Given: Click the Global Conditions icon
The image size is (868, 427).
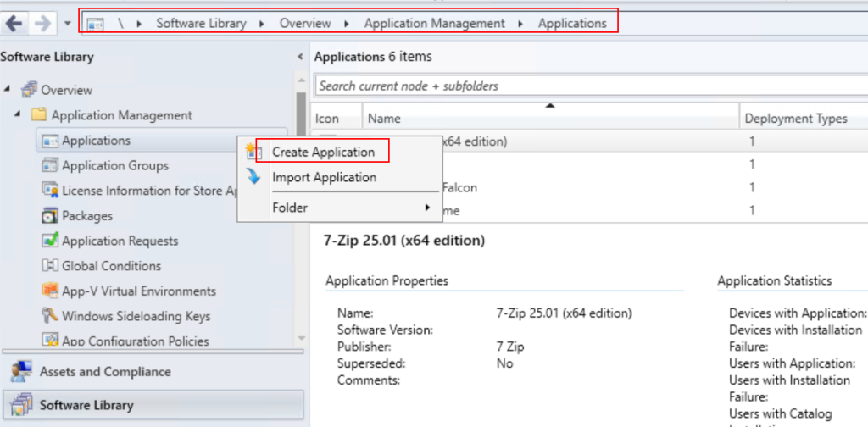Looking at the screenshot, I should (49, 266).
